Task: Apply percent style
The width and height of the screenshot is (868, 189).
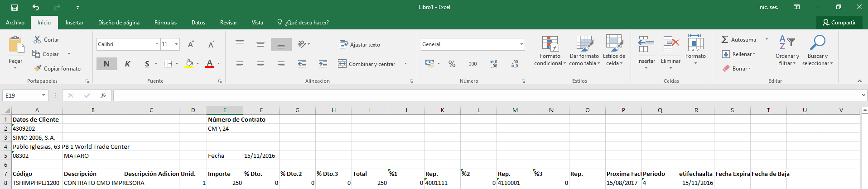Action: tap(452, 64)
